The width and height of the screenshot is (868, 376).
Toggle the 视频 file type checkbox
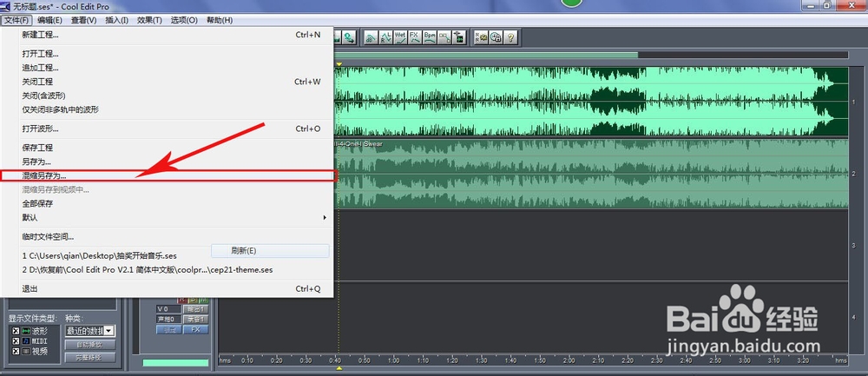(x=16, y=351)
